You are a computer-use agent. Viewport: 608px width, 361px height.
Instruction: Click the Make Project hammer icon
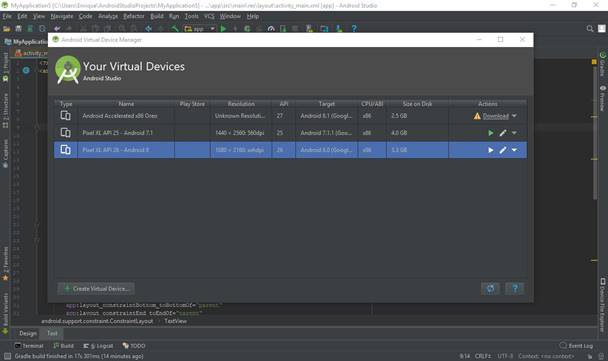(x=175, y=29)
